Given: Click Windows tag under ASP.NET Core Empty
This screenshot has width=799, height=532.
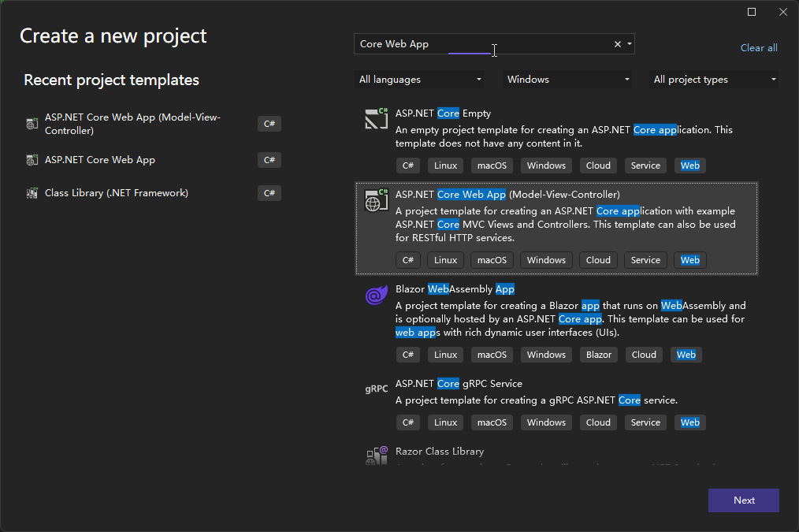Looking at the screenshot, I should [546, 166].
